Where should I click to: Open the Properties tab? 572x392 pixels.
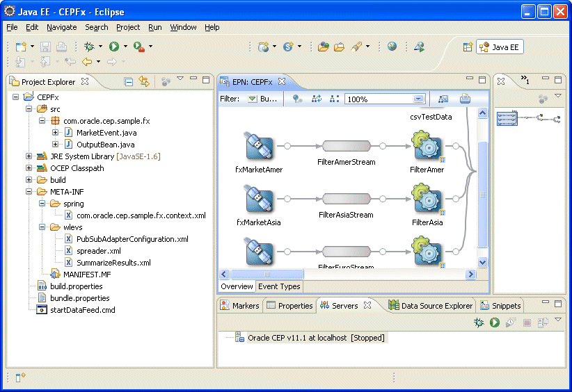point(289,306)
